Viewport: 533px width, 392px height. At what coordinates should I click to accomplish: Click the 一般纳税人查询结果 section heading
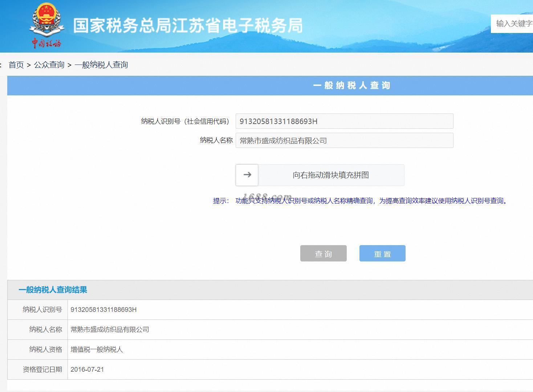click(x=53, y=290)
